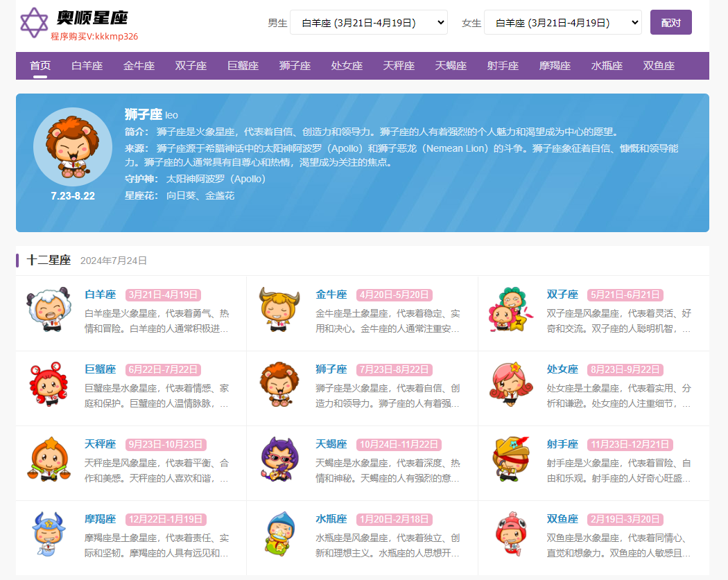The width and height of the screenshot is (728, 580).
Task: Click the Aquarius cartoon icon
Action: coord(279,537)
